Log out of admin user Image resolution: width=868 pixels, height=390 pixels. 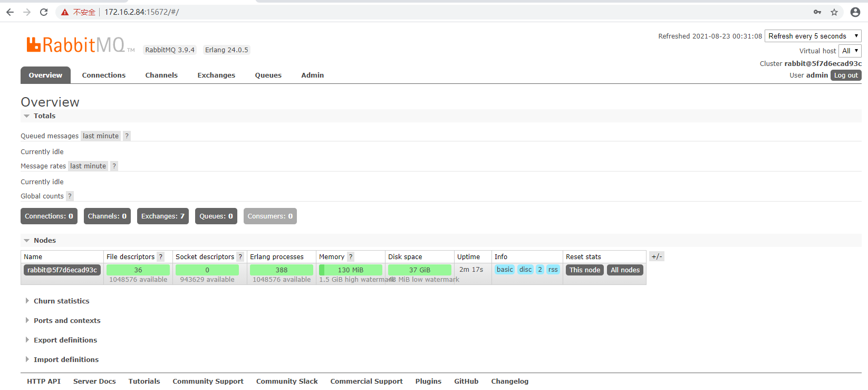click(846, 75)
